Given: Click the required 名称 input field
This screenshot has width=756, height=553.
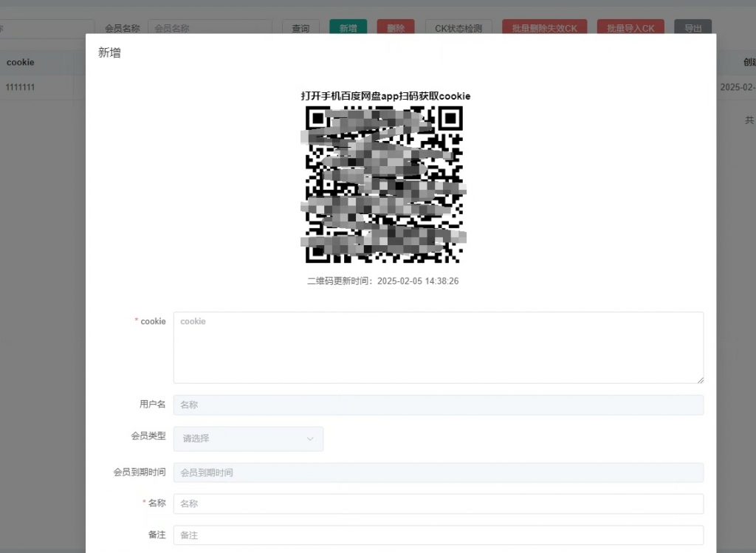Looking at the screenshot, I should 439,504.
